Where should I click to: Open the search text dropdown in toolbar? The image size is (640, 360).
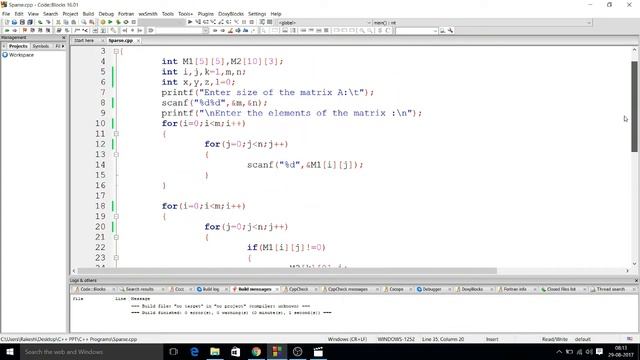pyautogui.click(x=182, y=31)
